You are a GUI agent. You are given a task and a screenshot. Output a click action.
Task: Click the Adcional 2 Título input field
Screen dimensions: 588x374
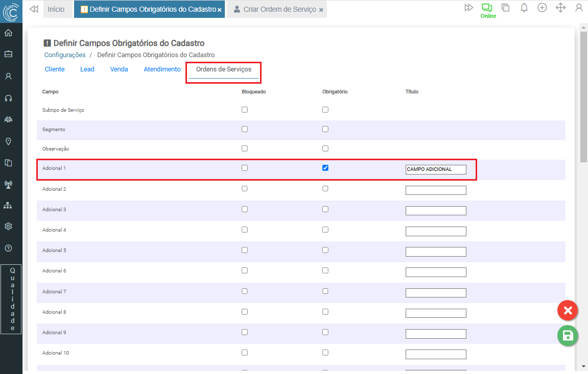coord(436,190)
